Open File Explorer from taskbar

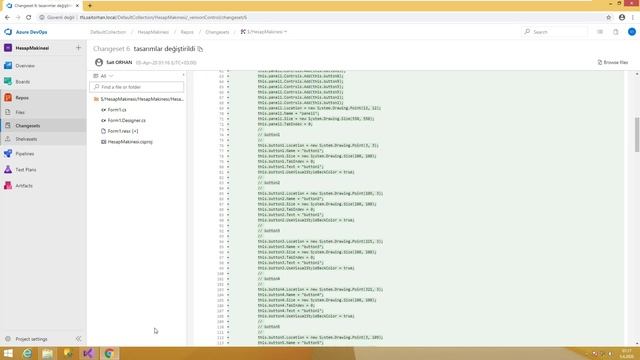coord(47,353)
